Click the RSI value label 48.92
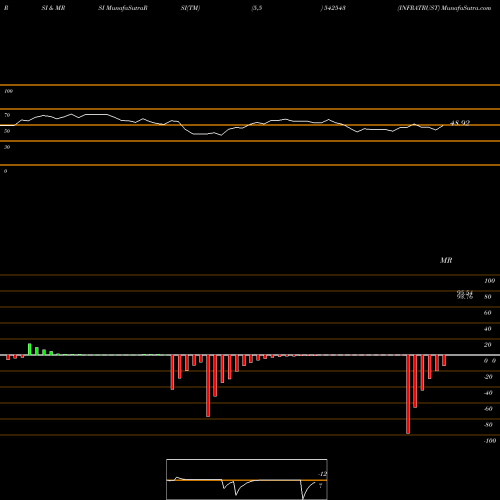 [460, 123]
